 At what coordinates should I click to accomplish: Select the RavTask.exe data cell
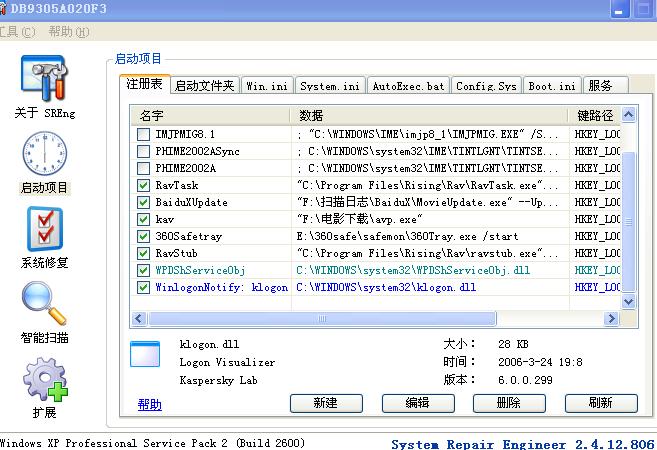(x=429, y=185)
